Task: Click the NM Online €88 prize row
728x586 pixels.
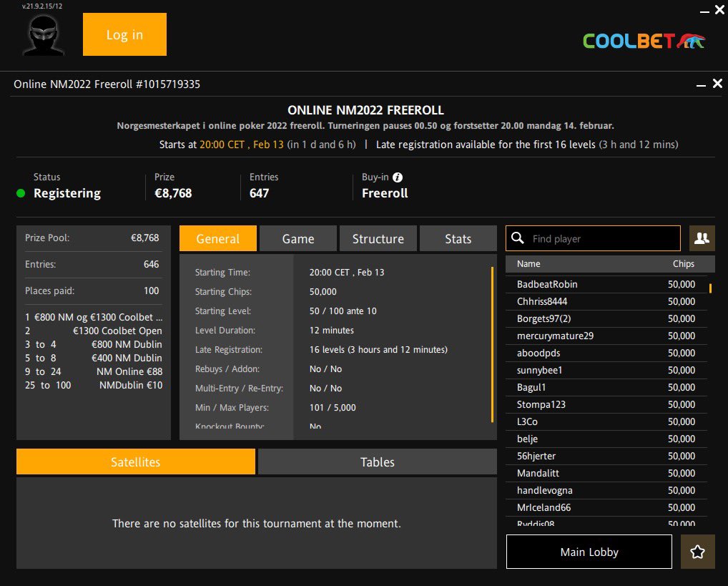Action: coord(94,371)
